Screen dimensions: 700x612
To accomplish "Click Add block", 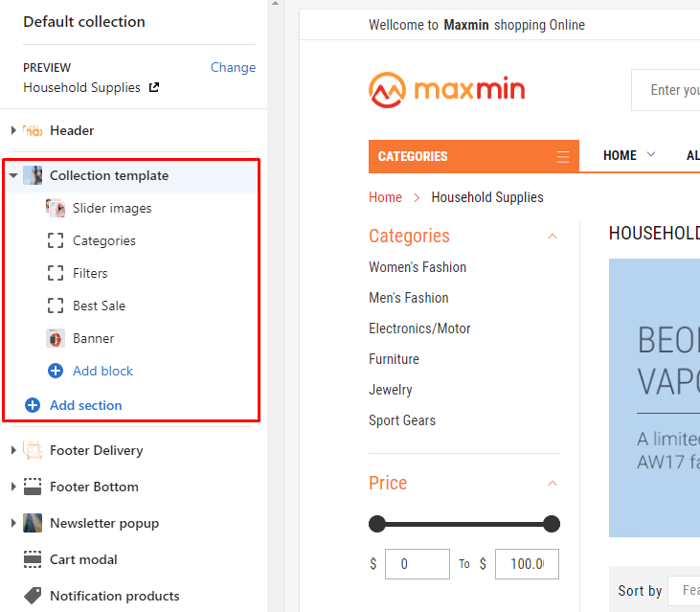I will 102,371.
